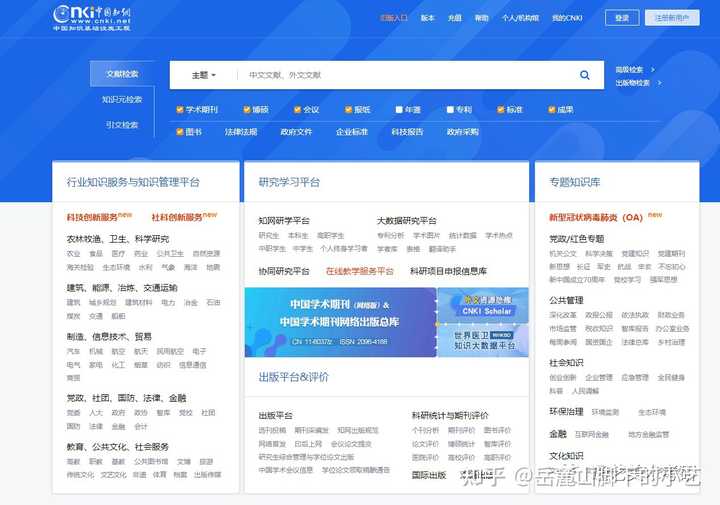The width and height of the screenshot is (720, 505).
Task: Open the 文化知识 link
Action: [566, 456]
